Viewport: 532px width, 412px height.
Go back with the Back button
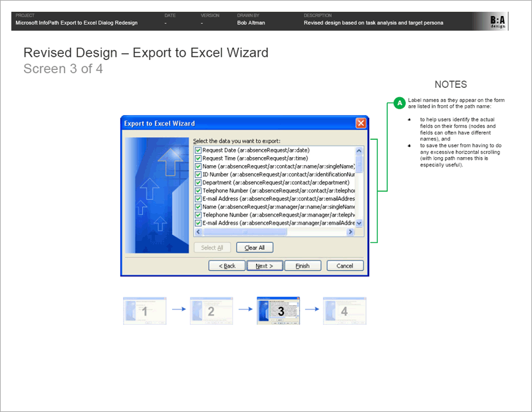[227, 266]
